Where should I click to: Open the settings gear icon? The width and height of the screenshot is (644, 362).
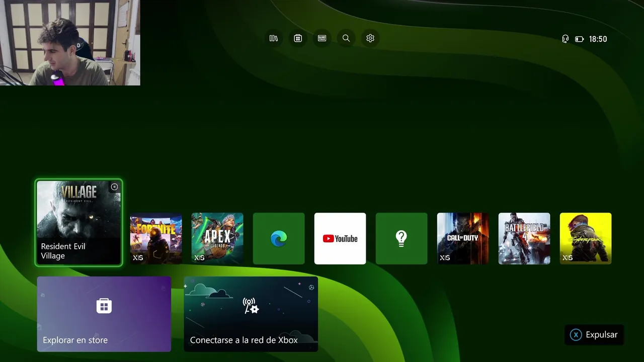pyautogui.click(x=370, y=38)
